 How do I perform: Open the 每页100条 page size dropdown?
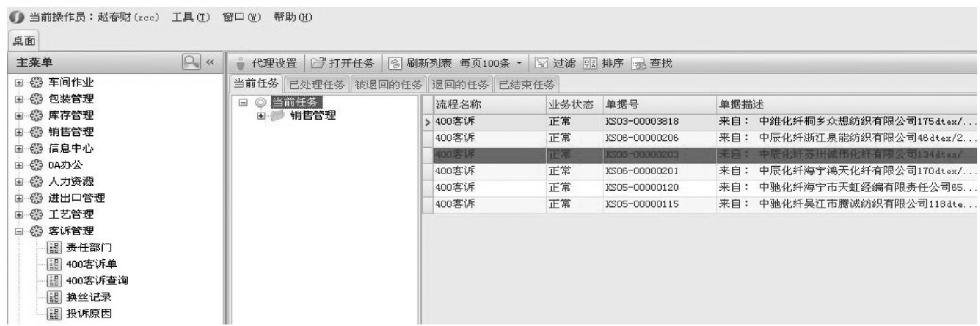coord(519,63)
